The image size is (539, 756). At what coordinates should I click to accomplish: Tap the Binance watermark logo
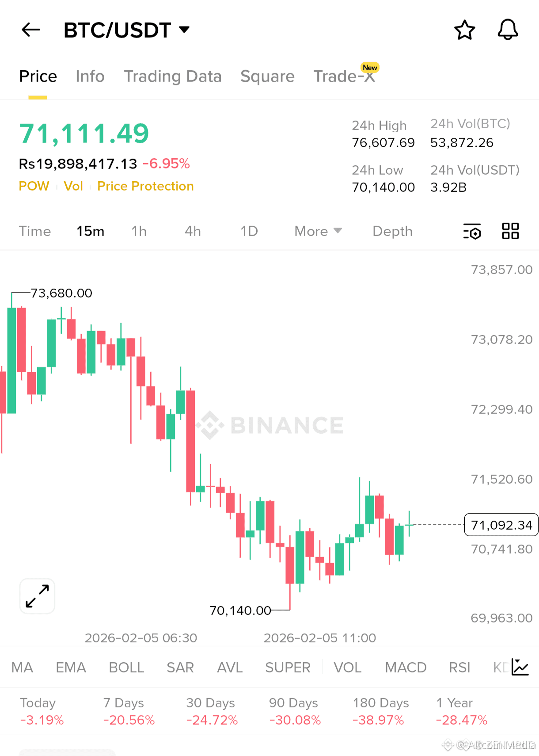[x=270, y=425]
